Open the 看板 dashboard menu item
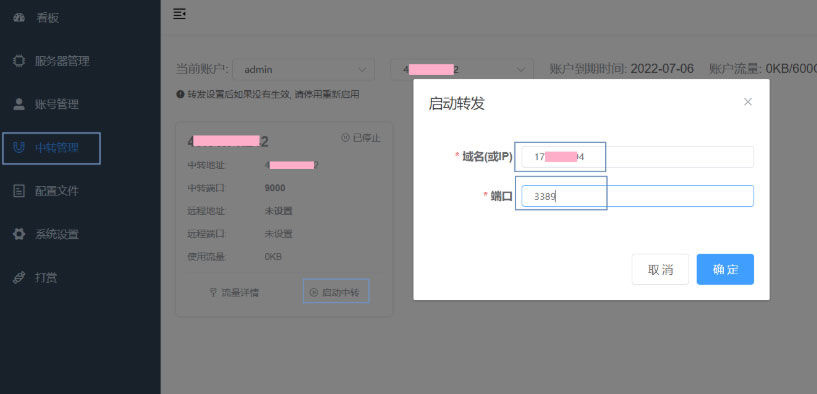Image resolution: width=817 pixels, height=394 pixels. tap(47, 18)
